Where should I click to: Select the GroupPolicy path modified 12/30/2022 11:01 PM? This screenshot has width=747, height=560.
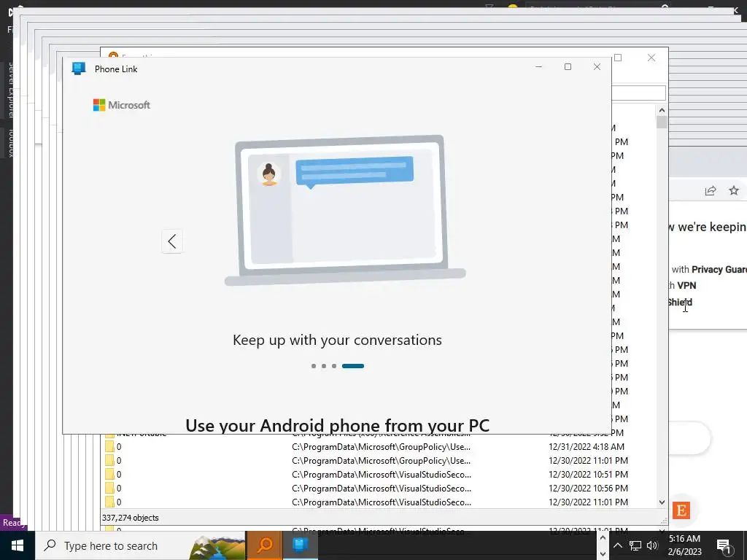381,461
